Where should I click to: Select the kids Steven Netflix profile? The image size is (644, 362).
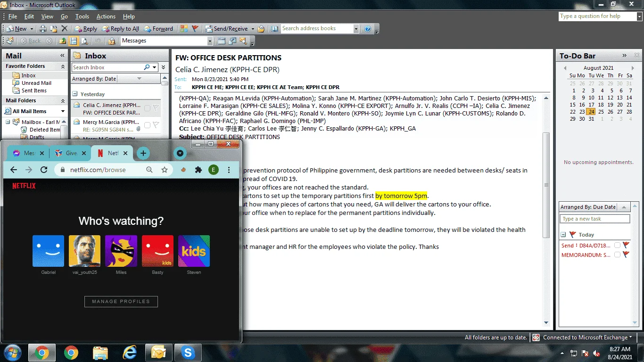point(194,251)
